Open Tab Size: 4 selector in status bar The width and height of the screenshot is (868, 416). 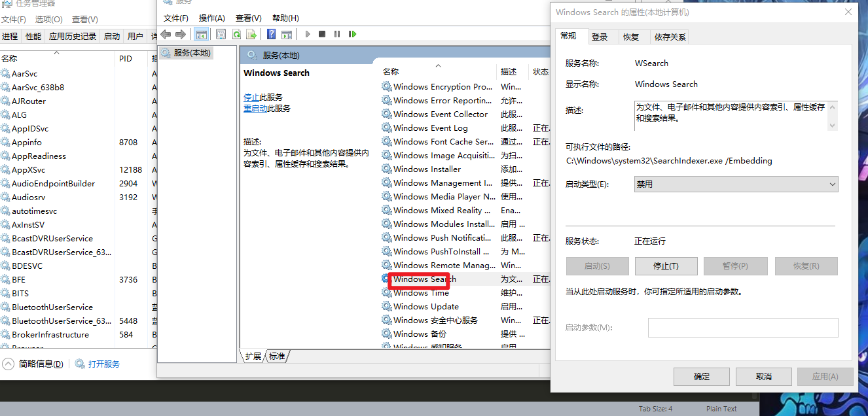tap(655, 409)
